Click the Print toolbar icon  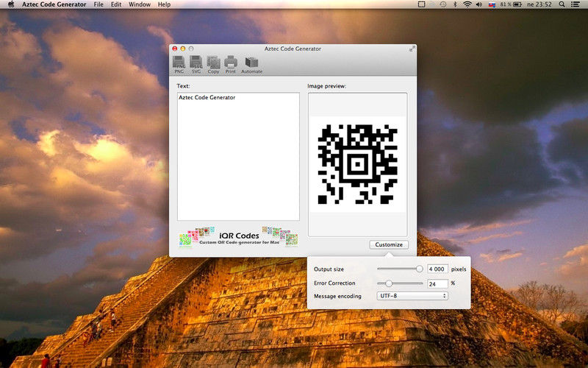click(230, 64)
